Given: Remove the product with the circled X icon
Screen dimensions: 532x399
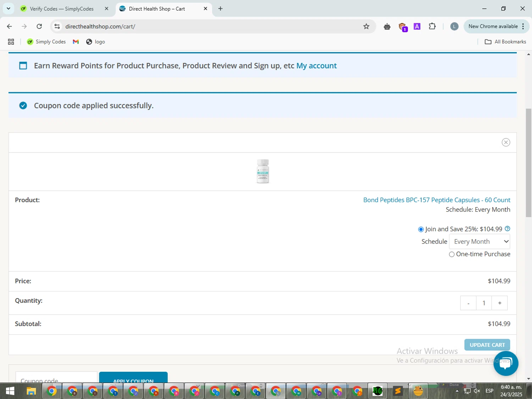Looking at the screenshot, I should point(506,142).
